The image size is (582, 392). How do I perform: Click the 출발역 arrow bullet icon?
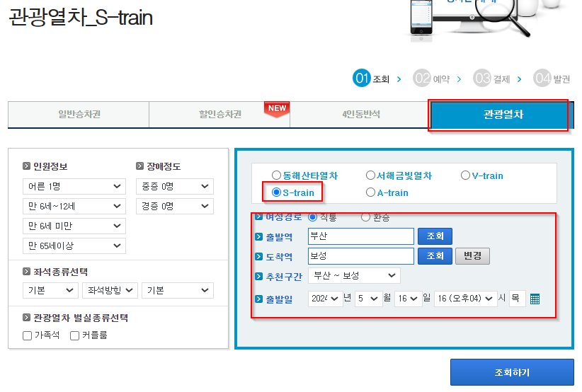click(258, 236)
